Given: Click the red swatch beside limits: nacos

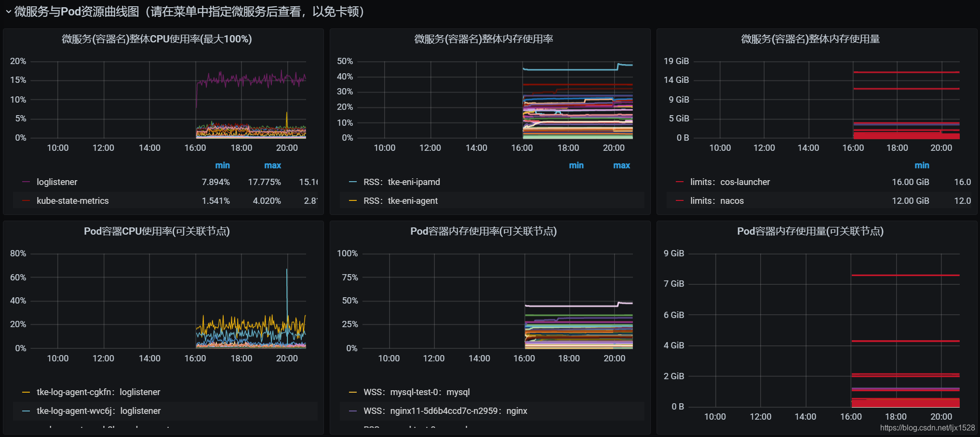Looking at the screenshot, I should click(x=680, y=201).
